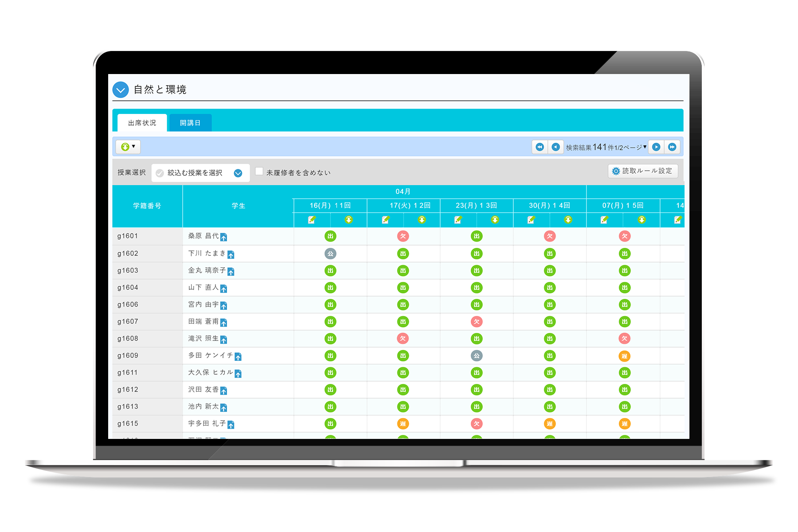The width and height of the screenshot is (798, 532).
Task: Click the download icon under 30(月) 14回
Action: [x=568, y=220]
